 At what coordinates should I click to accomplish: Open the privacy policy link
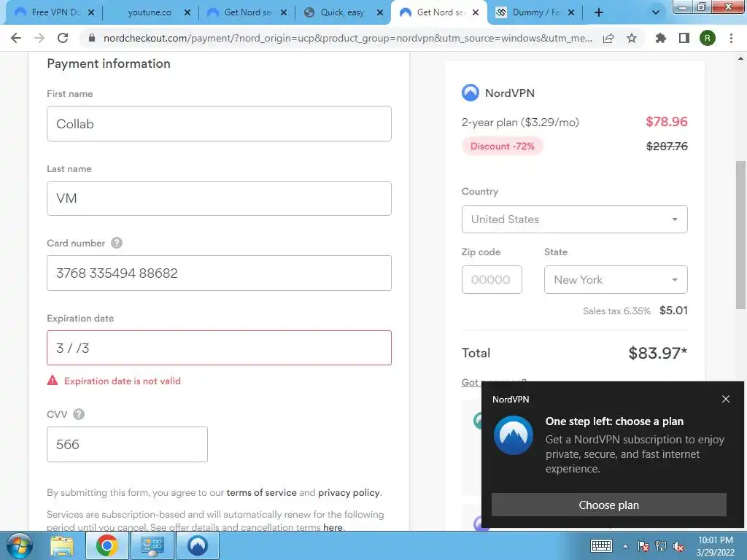pos(349,492)
